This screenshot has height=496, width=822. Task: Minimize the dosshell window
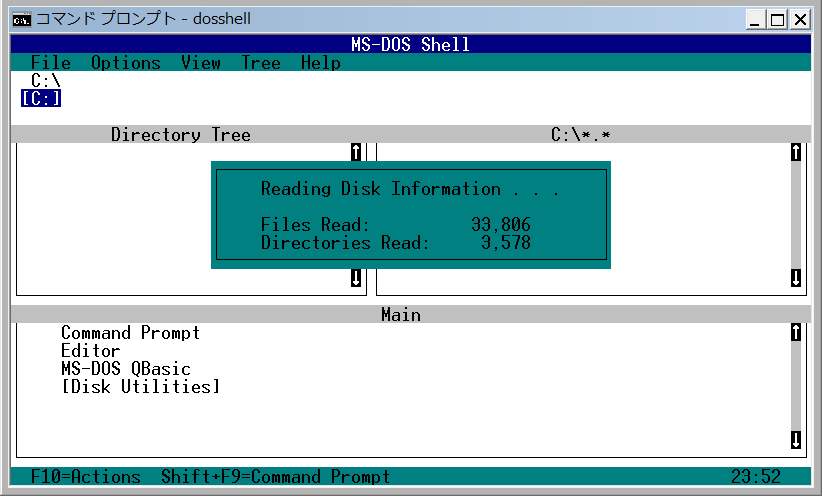pos(754,20)
